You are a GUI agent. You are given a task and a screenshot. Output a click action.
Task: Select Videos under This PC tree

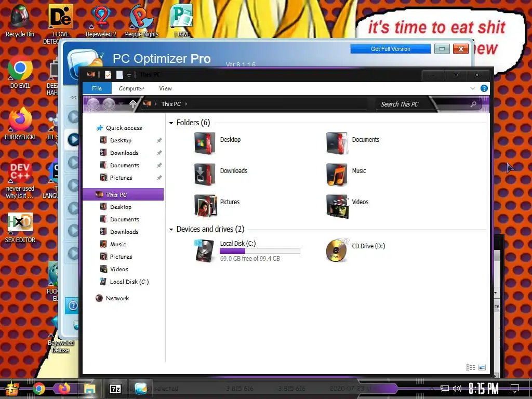coord(119,270)
